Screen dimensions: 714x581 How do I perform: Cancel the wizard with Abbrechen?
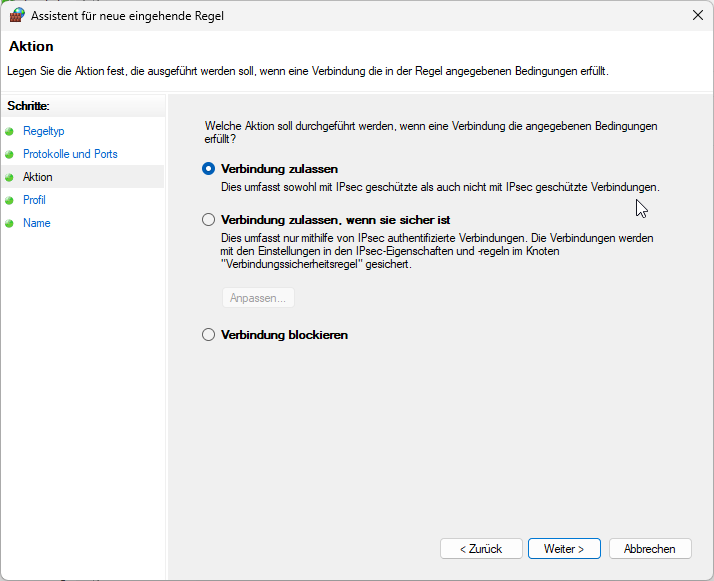tap(656, 549)
